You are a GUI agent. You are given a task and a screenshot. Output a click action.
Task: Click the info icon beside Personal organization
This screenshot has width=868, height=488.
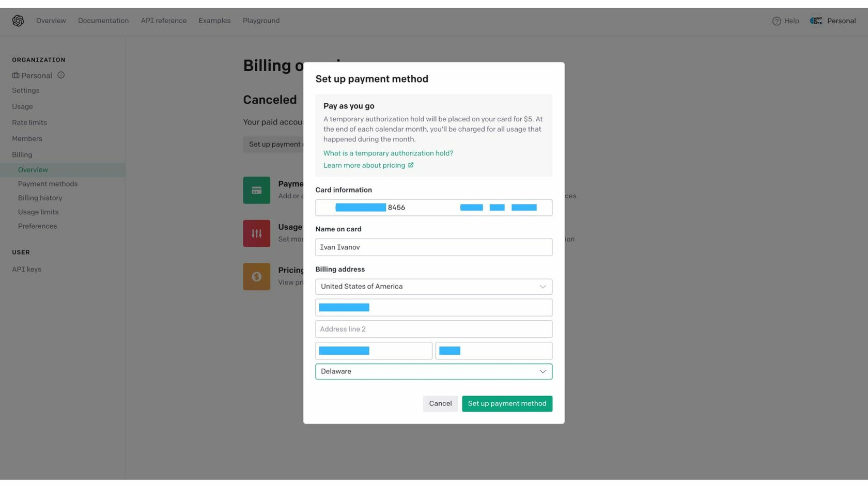coord(61,75)
